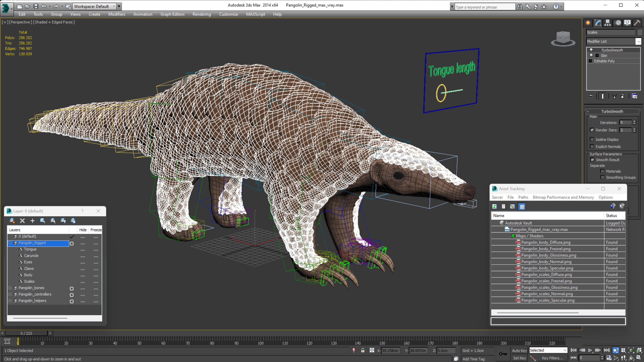
Task: Toggle Render Iters checkbox
Action: [x=592, y=130]
